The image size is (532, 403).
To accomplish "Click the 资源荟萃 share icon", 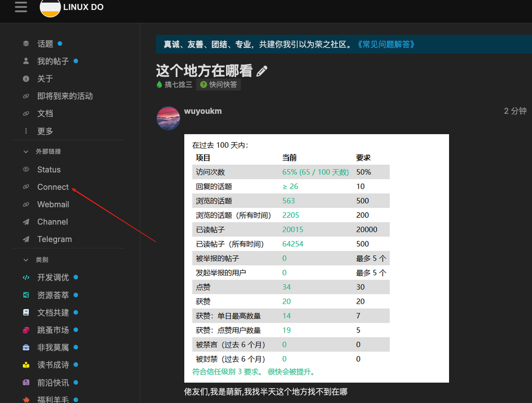I will (x=26, y=295).
